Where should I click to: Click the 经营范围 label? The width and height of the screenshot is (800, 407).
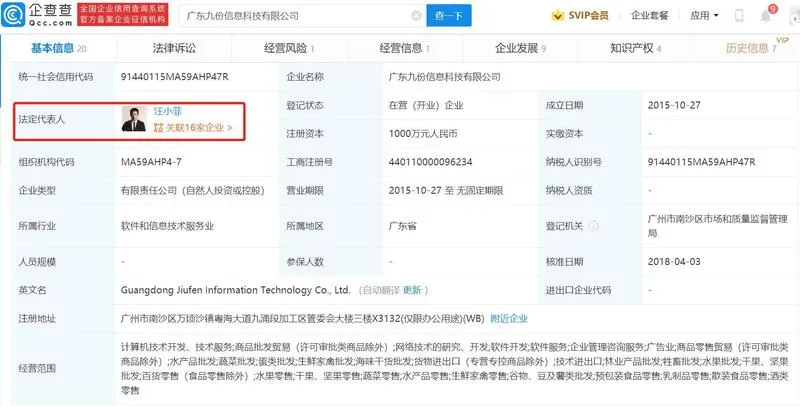click(x=37, y=369)
